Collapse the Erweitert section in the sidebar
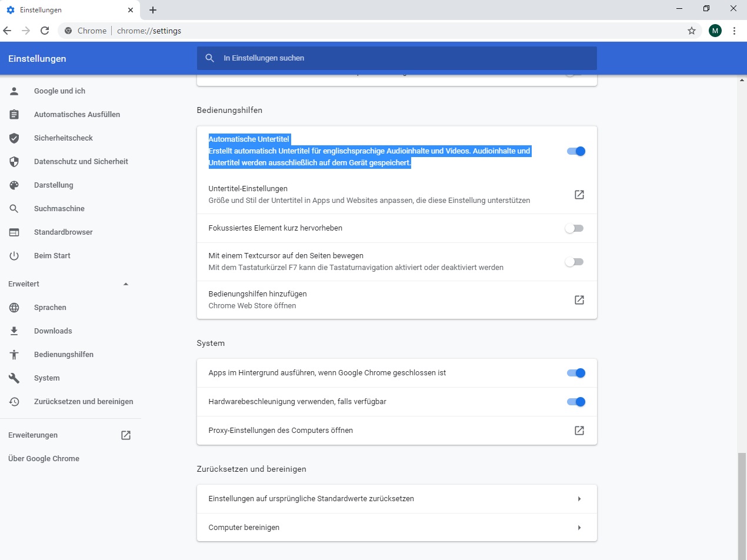Screen dimensions: 747x560 click(x=125, y=284)
